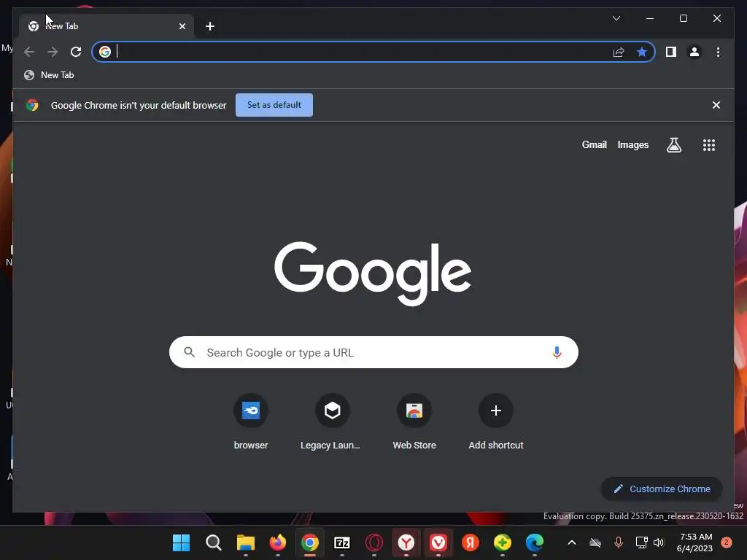Launch Vivaldi from taskbar
The height and width of the screenshot is (560, 747).
438,542
